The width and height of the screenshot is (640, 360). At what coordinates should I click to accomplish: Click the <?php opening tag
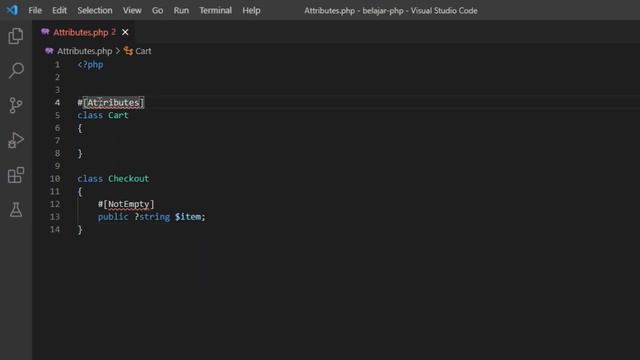(x=90, y=64)
